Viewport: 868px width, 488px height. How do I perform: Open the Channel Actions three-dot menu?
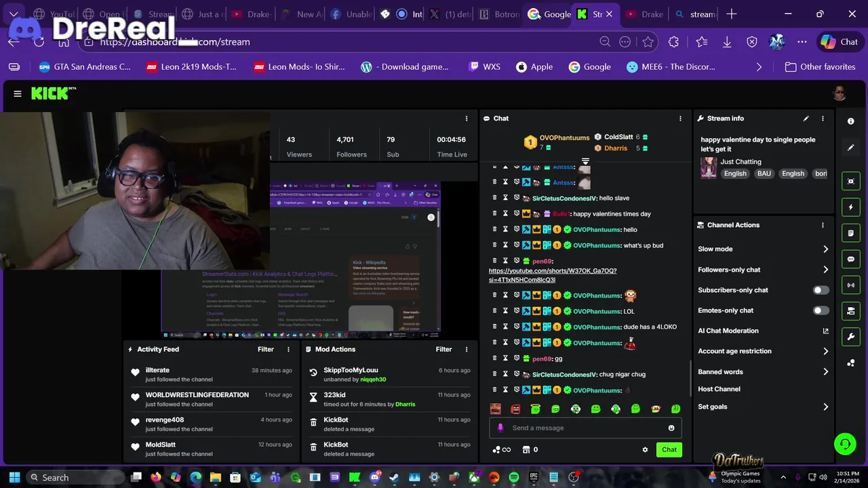(823, 225)
